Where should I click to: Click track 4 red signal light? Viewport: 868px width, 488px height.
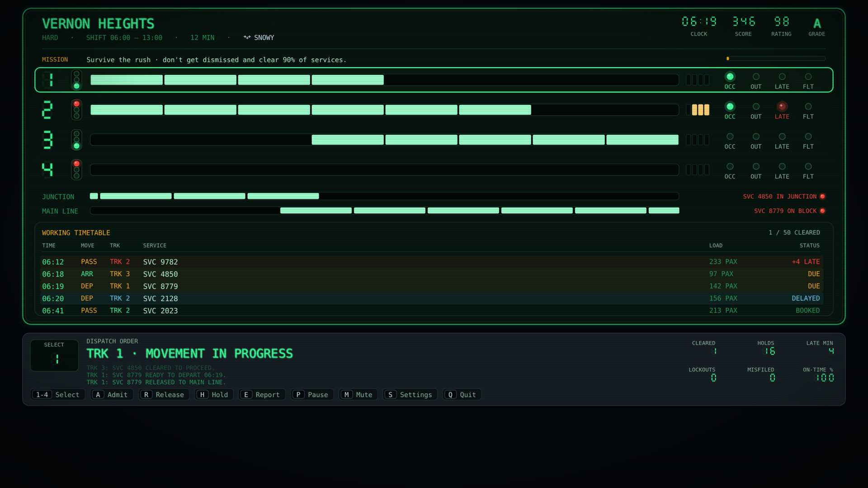pyautogui.click(x=76, y=164)
